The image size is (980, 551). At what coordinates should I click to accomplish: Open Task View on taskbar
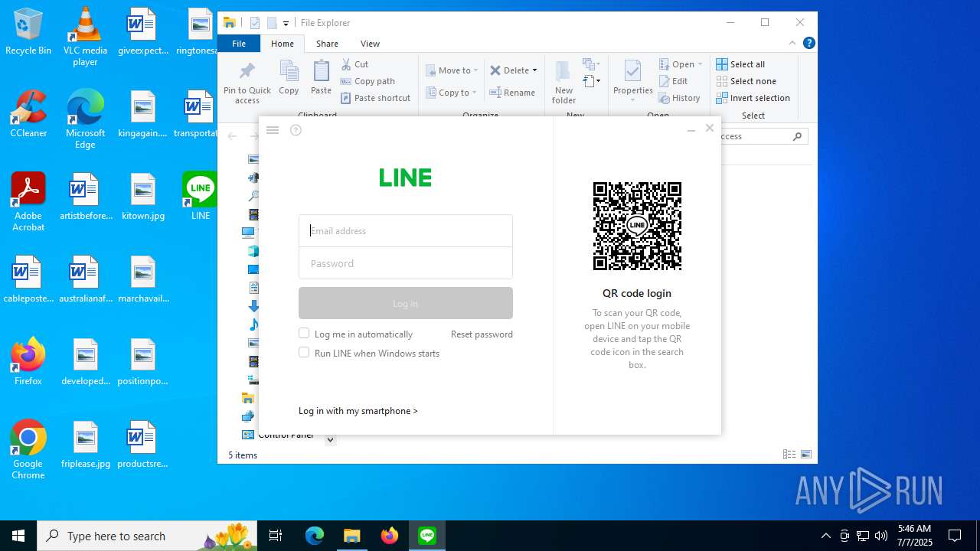[276, 536]
